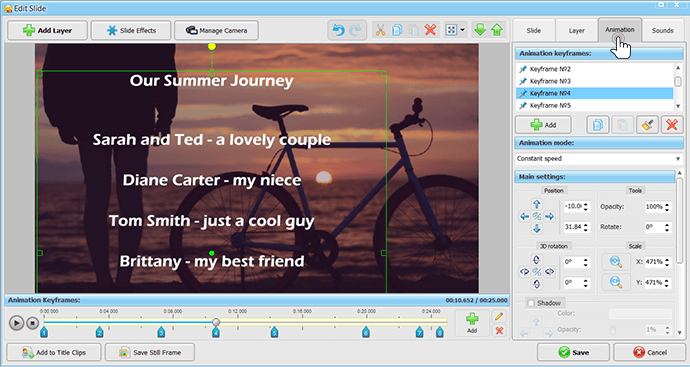The width and height of the screenshot is (690, 367).
Task: Click Add to Title Clips
Action: click(54, 352)
